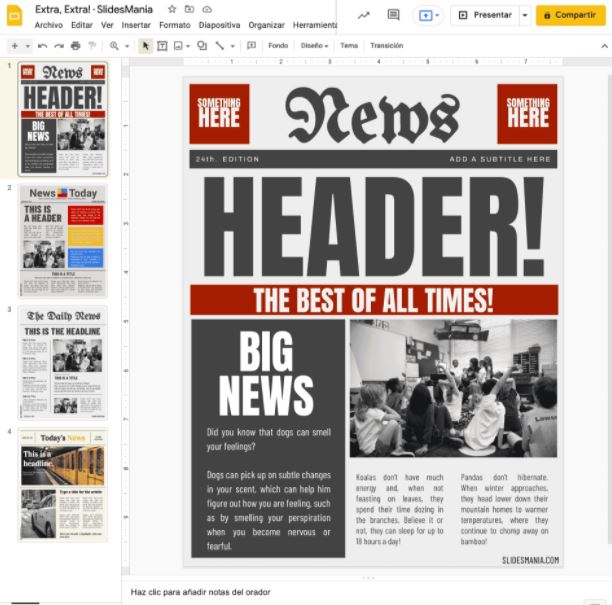Click the present to meeting upload icon
The image size is (612, 605).
[x=425, y=15]
